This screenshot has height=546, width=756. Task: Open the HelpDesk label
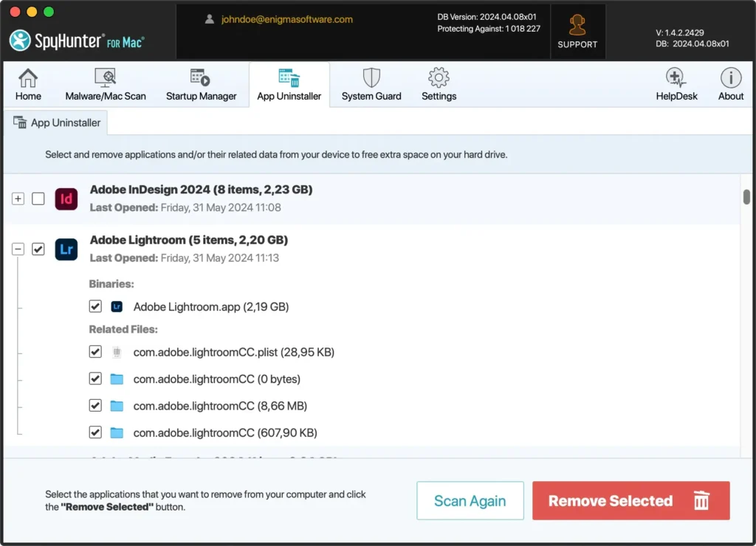pos(676,96)
